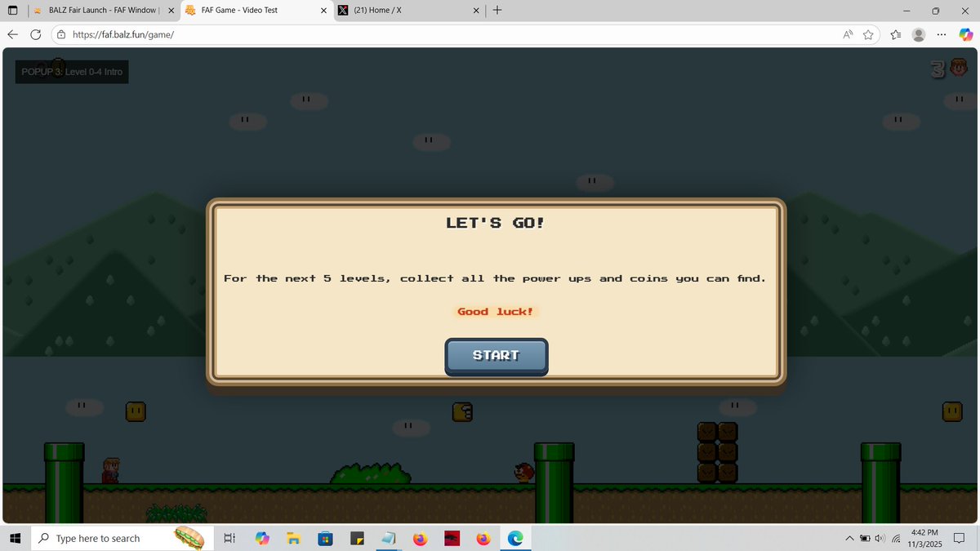980x551 pixels.
Task: Add this page to favorites star
Action: pos(868,34)
